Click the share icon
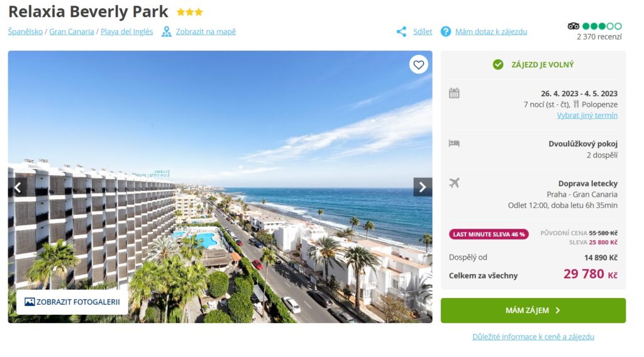The height and width of the screenshot is (357, 644). pyautogui.click(x=401, y=31)
